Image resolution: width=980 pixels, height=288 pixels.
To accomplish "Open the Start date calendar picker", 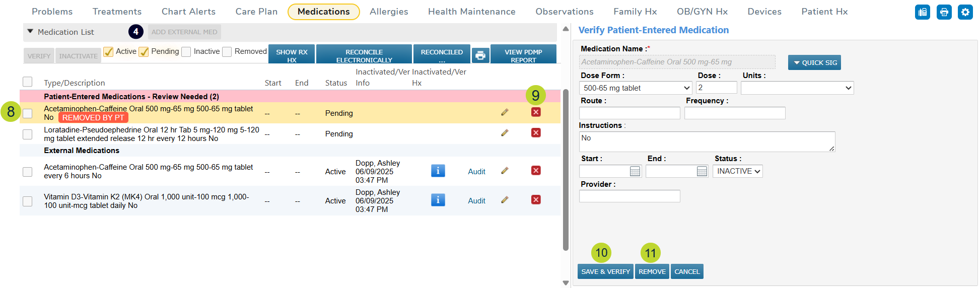I will [x=635, y=172].
